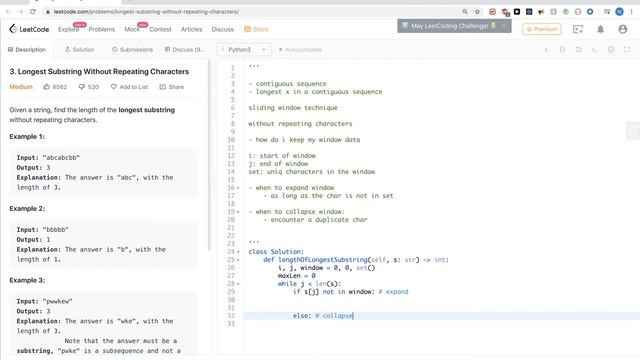Enter fullscreen editor mode

click(x=627, y=49)
